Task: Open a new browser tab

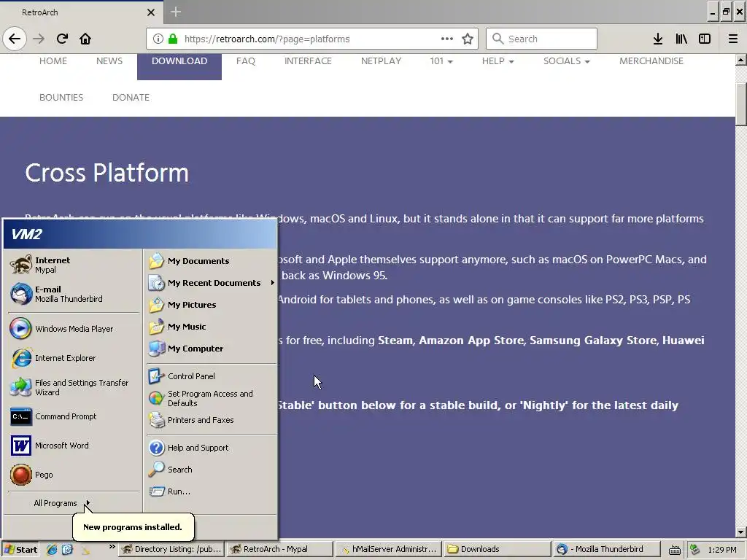Action: coord(176,12)
